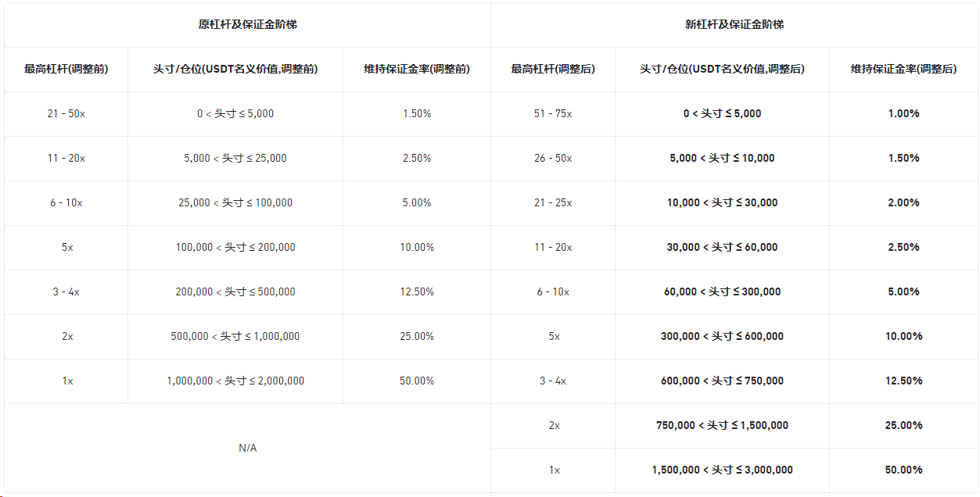
Task: Click the 21 - 50x leverage cell
Action: coord(66,113)
